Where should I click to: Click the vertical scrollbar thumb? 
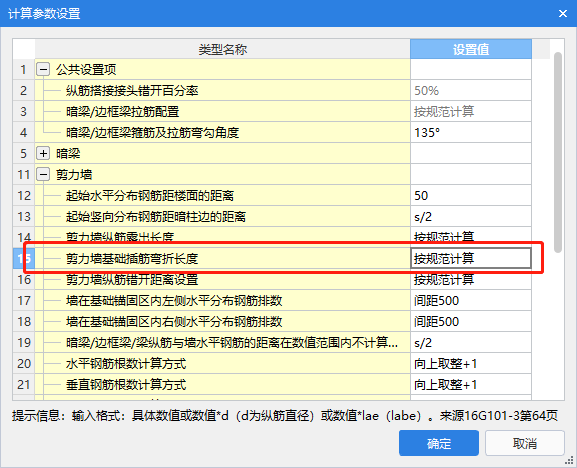pos(558,152)
